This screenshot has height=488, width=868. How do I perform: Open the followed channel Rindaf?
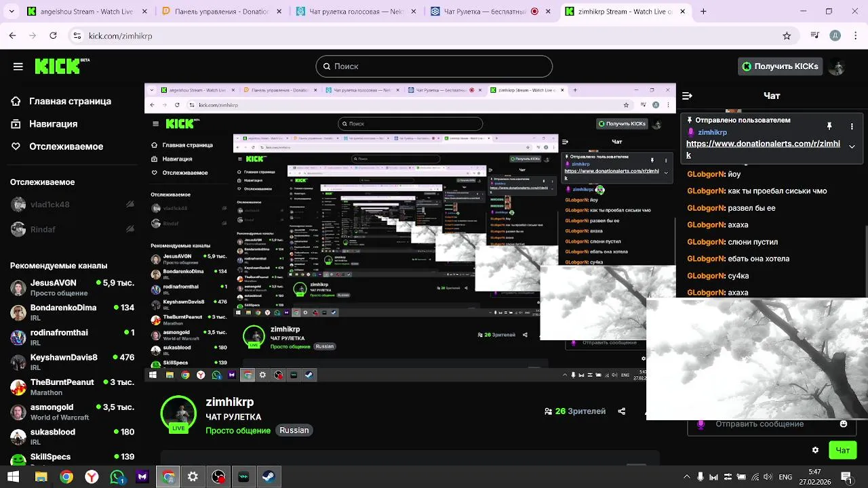(72, 230)
